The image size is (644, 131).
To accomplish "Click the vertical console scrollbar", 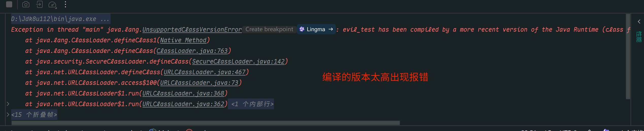I will click(x=628, y=57).
